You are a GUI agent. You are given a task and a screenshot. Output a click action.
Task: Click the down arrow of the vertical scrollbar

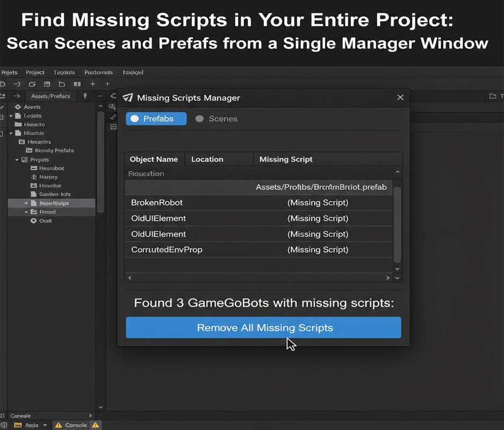397,268
